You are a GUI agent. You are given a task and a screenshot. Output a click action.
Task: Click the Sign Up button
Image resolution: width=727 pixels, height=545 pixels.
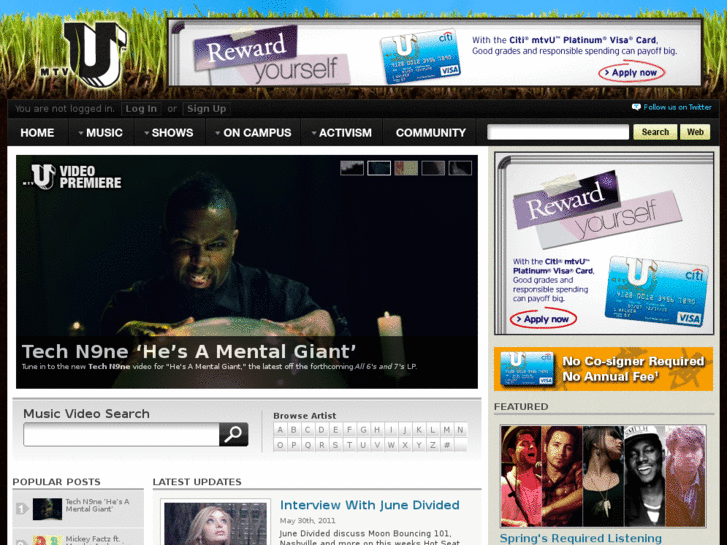tap(206, 109)
